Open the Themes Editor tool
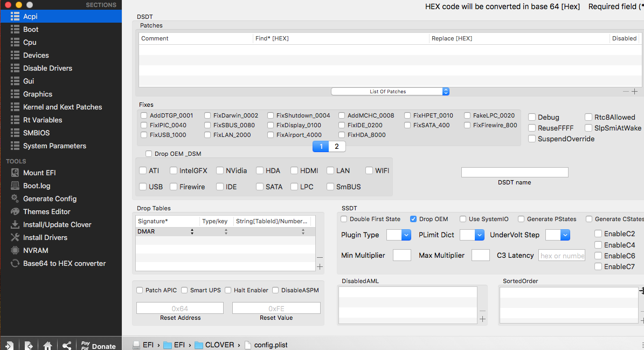The width and height of the screenshot is (644, 350). pos(46,211)
